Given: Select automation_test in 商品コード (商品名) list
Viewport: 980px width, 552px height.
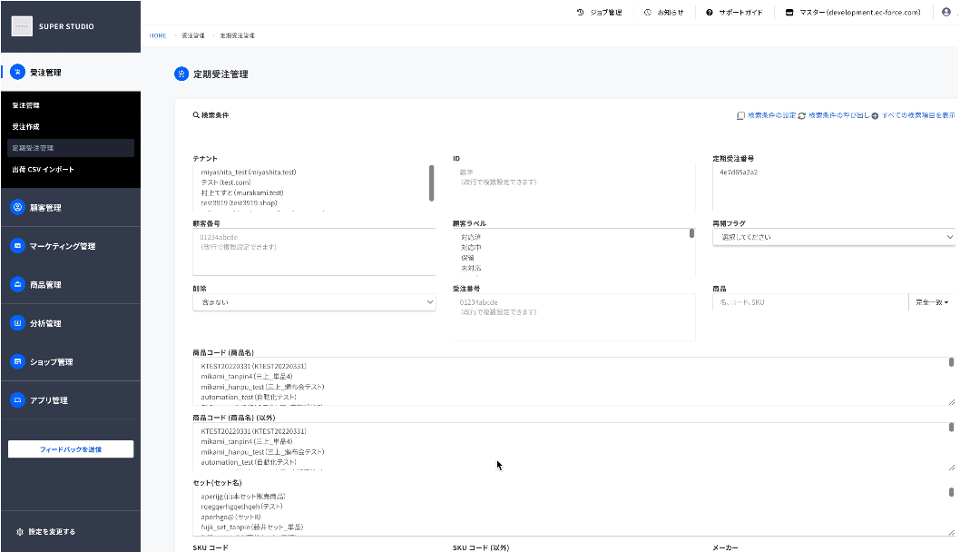Looking at the screenshot, I should point(248,397).
